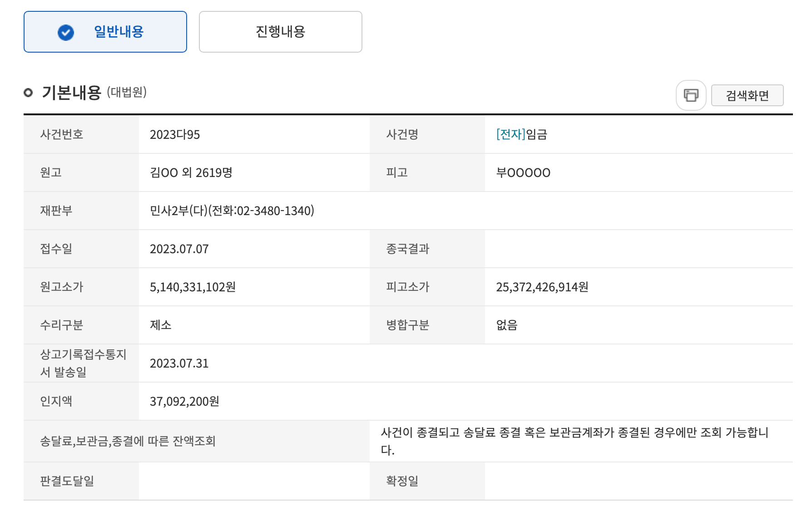The image size is (812, 511).
Task: Open the [전자] link in 사건명
Action: [x=510, y=134]
